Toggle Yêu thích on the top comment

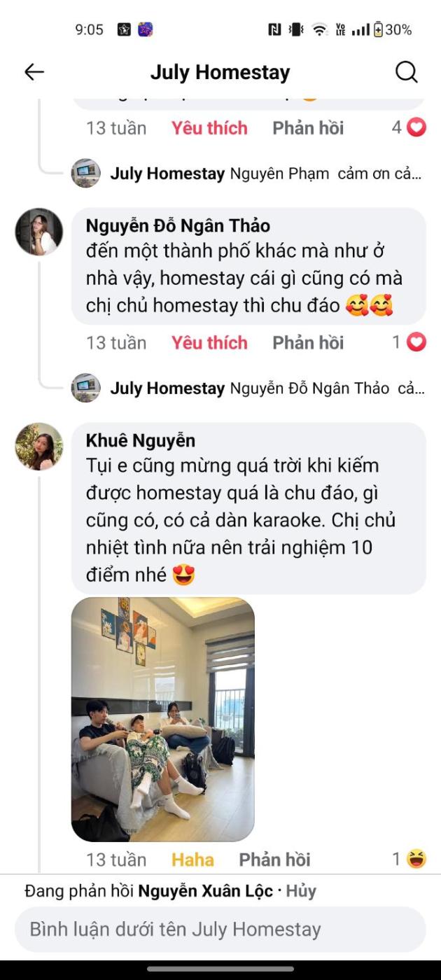tap(209, 127)
